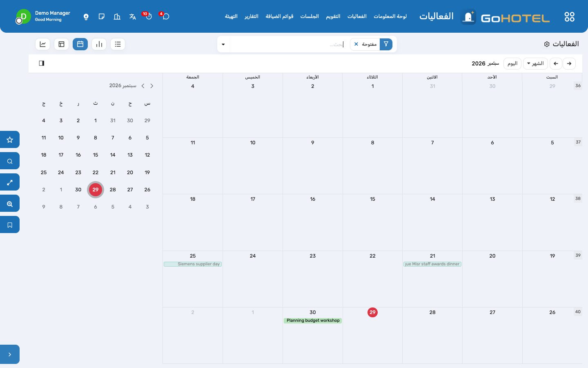The width and height of the screenshot is (588, 368).
Task: Go to next month in mini calendar
Action: [x=143, y=86]
